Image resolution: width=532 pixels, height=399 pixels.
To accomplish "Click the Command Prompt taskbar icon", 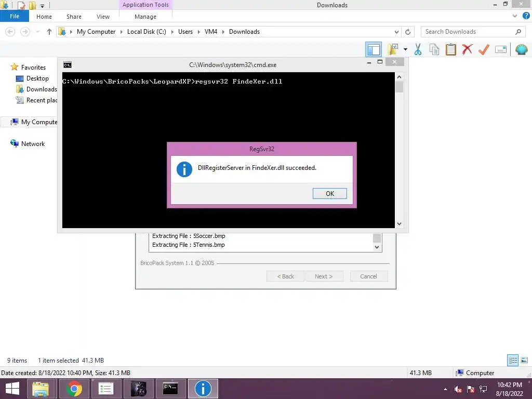I will [x=170, y=389].
